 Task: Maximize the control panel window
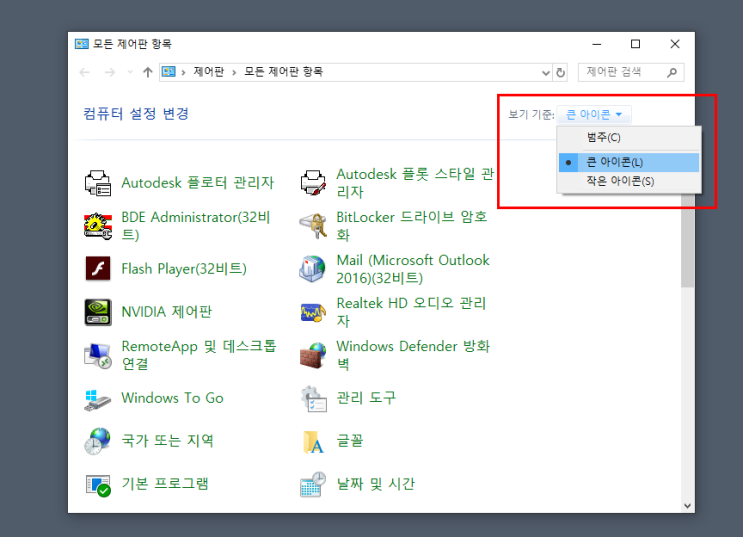[635, 44]
